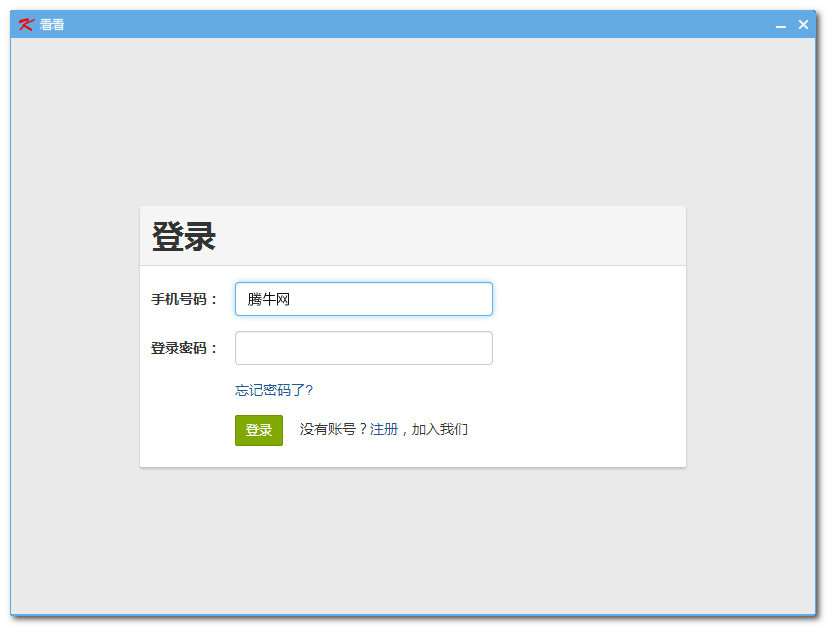Close the 看看 window
Image resolution: width=827 pixels, height=627 pixels.
pos(803,25)
